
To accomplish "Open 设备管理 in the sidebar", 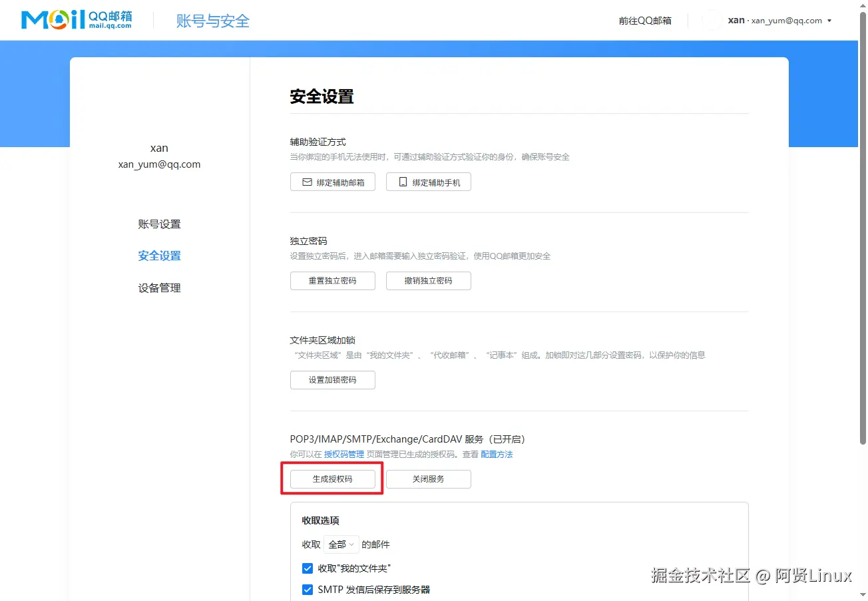I will point(159,288).
